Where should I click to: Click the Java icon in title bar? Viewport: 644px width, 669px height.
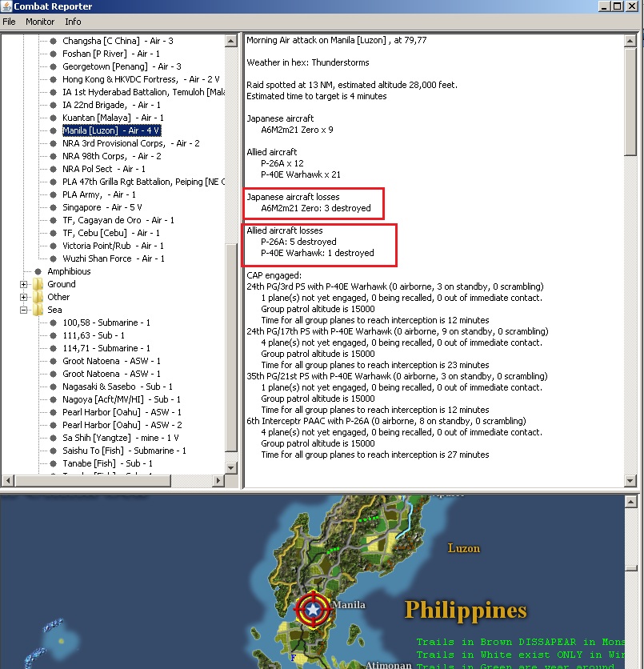(x=6, y=6)
